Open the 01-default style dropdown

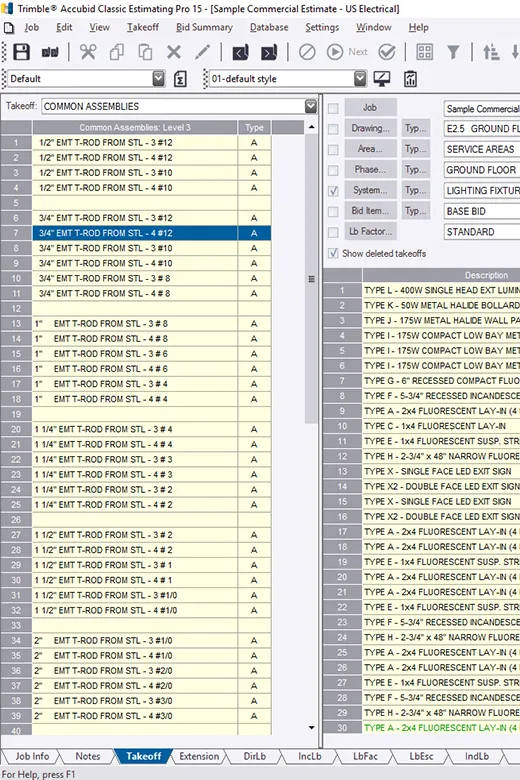pos(360,79)
